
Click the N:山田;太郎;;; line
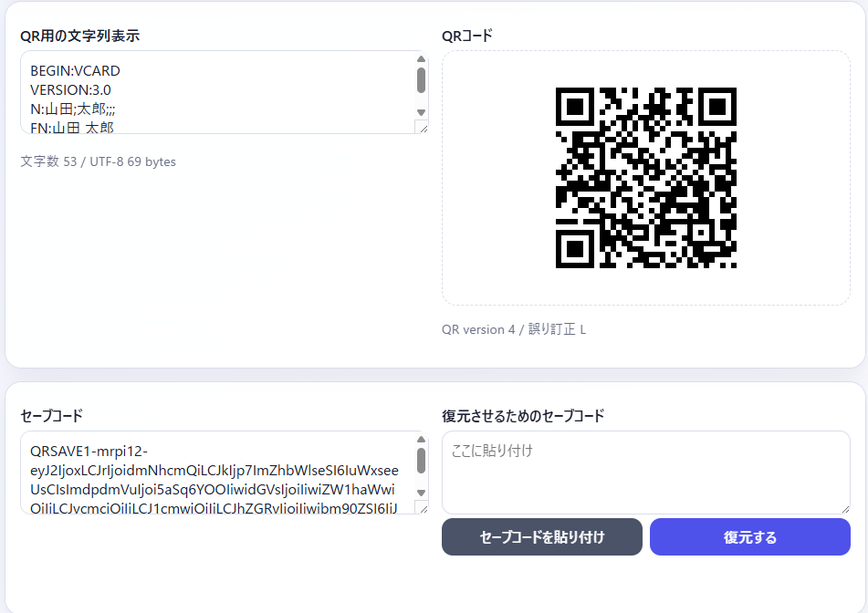point(72,109)
